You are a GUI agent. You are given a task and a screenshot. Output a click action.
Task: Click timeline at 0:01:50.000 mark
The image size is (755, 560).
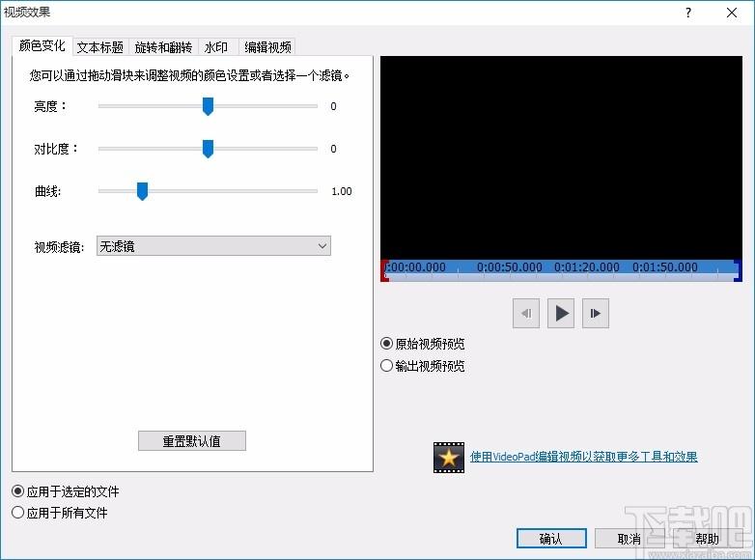[x=665, y=267]
